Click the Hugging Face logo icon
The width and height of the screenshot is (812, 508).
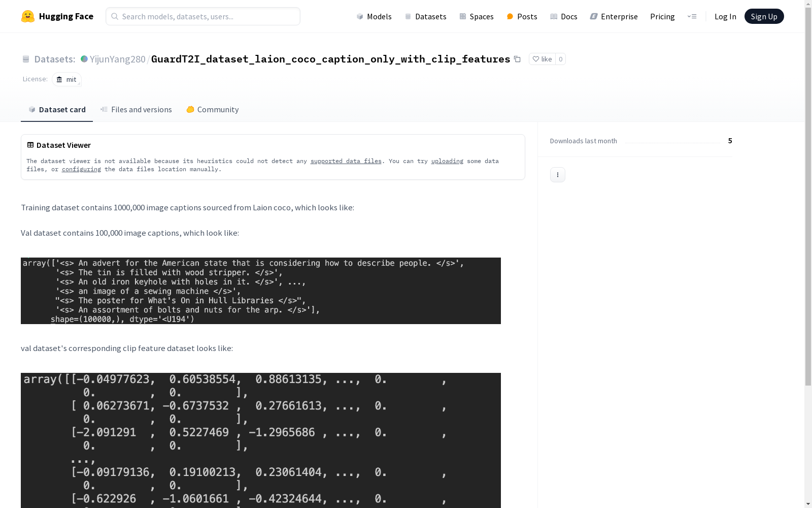click(28, 16)
